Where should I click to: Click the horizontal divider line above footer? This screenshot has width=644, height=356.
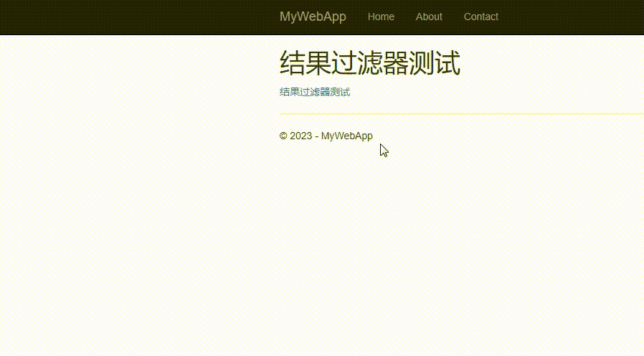coord(459,113)
